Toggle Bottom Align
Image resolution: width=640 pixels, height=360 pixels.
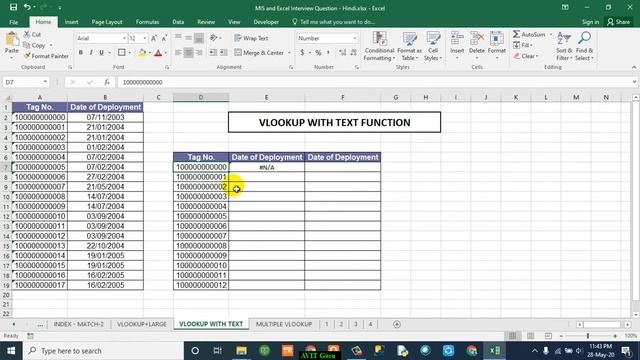(199, 38)
